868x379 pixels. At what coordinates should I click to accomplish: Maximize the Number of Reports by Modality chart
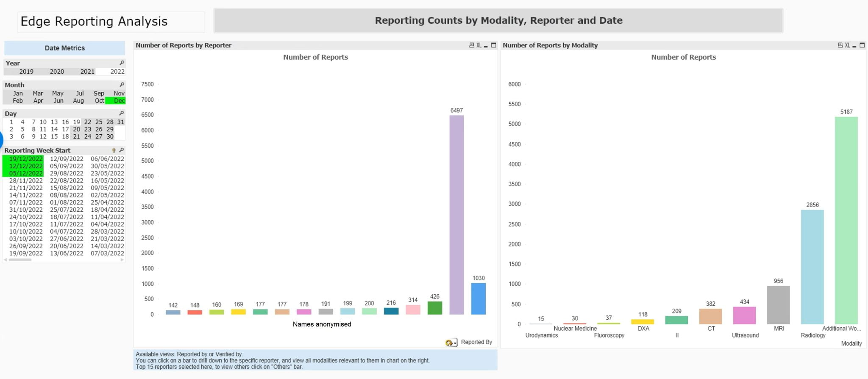click(x=862, y=45)
